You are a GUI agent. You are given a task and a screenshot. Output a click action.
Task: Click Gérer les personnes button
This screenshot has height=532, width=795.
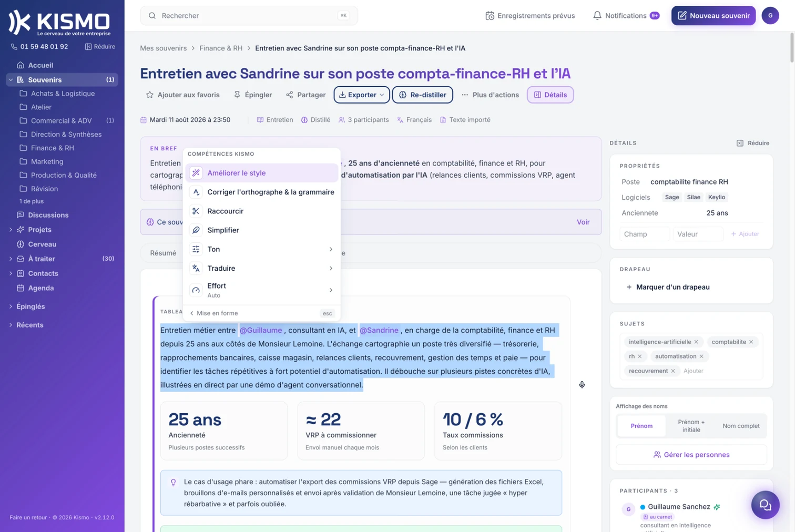coord(691,455)
